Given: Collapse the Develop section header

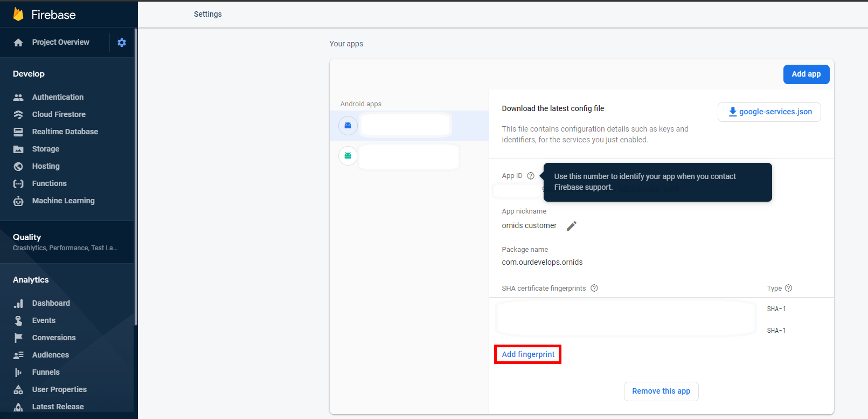Looking at the screenshot, I should click(29, 74).
